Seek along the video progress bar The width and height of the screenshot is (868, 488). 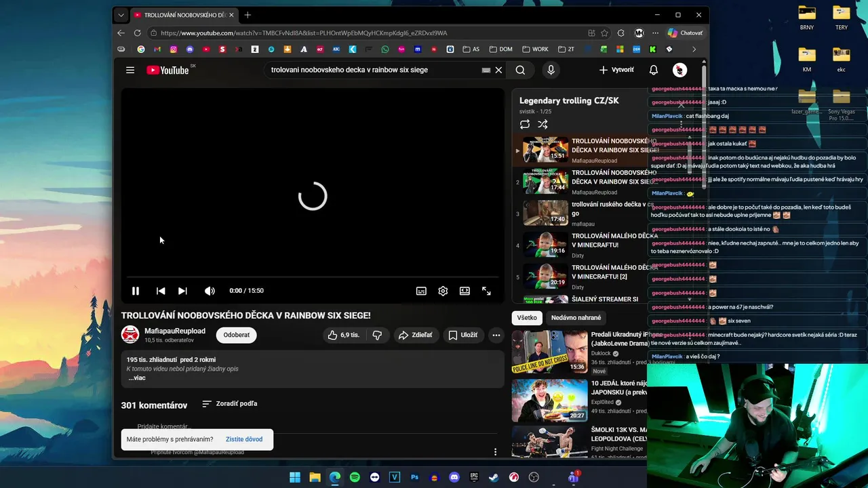pos(313,277)
